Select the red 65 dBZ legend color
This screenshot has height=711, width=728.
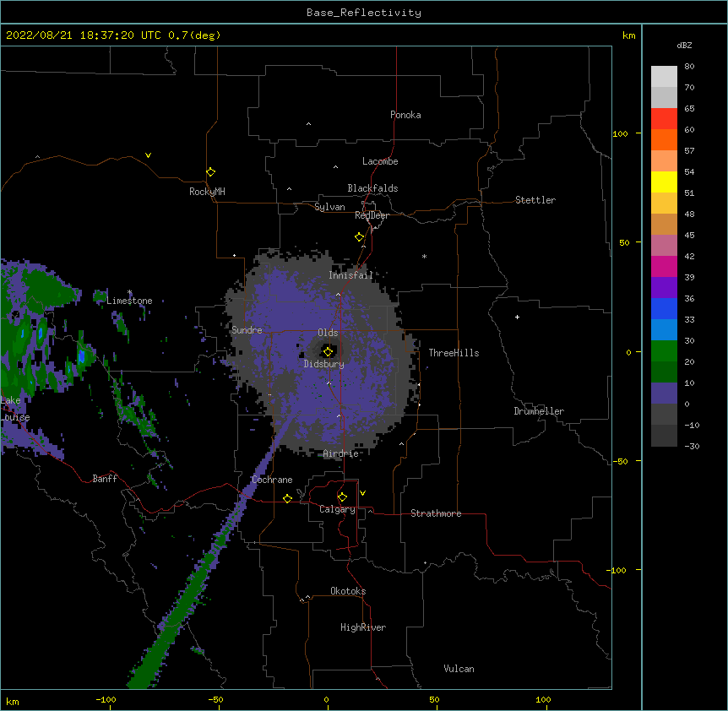click(x=664, y=118)
